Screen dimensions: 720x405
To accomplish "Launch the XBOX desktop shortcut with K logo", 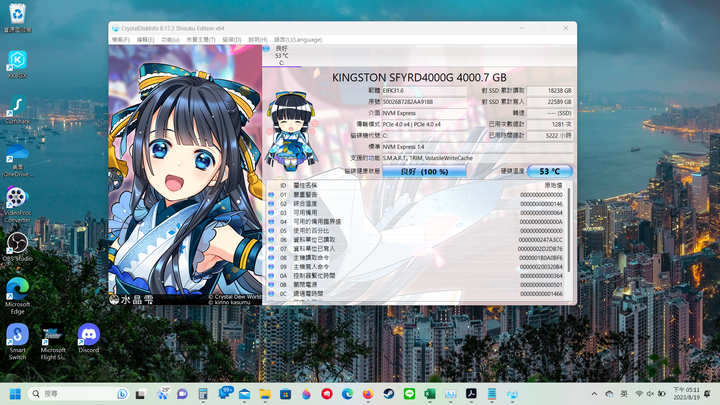I will coord(17,64).
